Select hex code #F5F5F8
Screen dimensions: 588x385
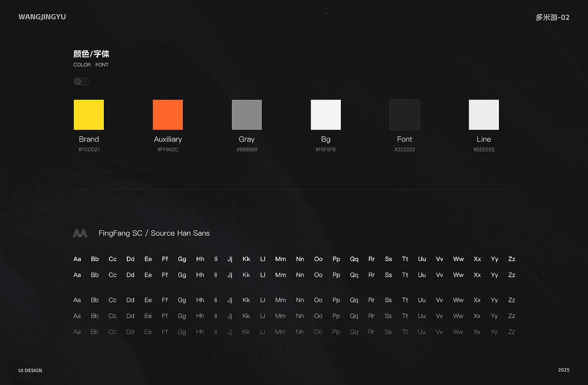coord(326,150)
